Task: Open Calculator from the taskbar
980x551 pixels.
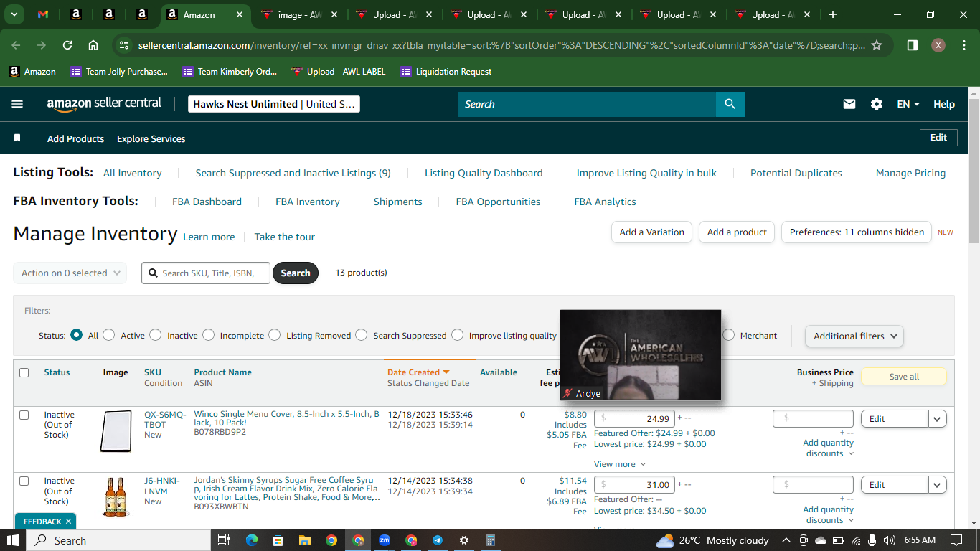Action: [x=491, y=540]
